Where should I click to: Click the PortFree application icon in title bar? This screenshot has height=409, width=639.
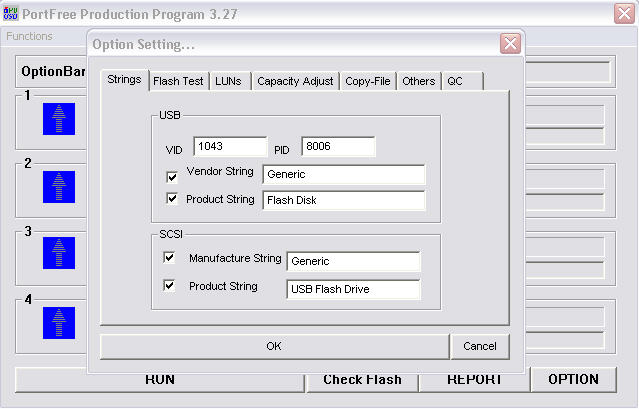point(10,13)
